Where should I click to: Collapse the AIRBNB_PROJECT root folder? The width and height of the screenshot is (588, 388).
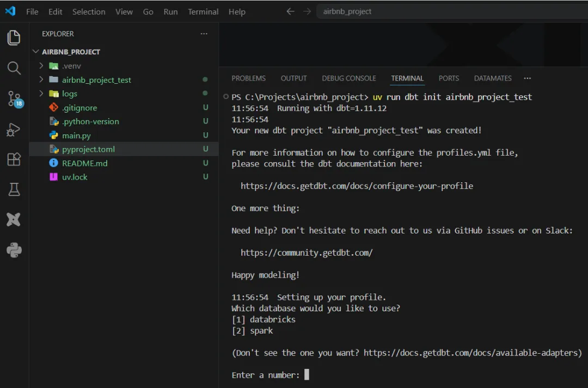coord(35,52)
